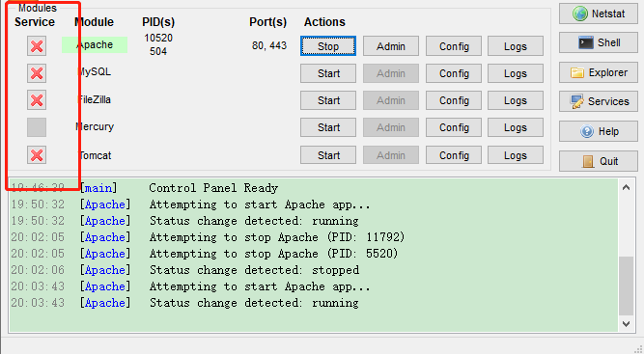The height and width of the screenshot is (354, 644).
Task: Open the Logs menu for FileZilla
Action: [x=516, y=100]
